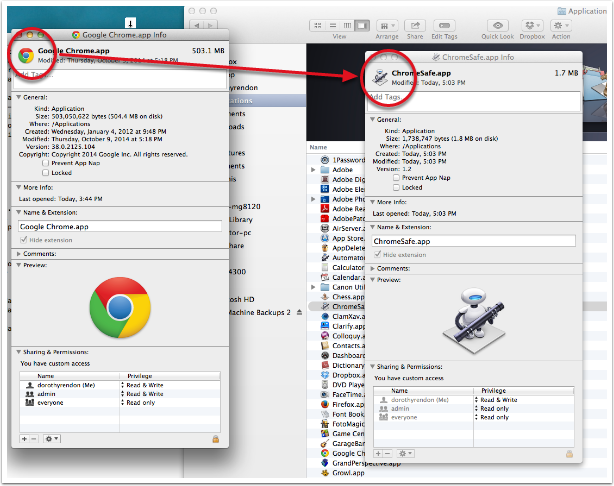The height and width of the screenshot is (486, 614).
Task: Click the Automator icon in the ChromeSafe.app Info header
Action: point(379,76)
